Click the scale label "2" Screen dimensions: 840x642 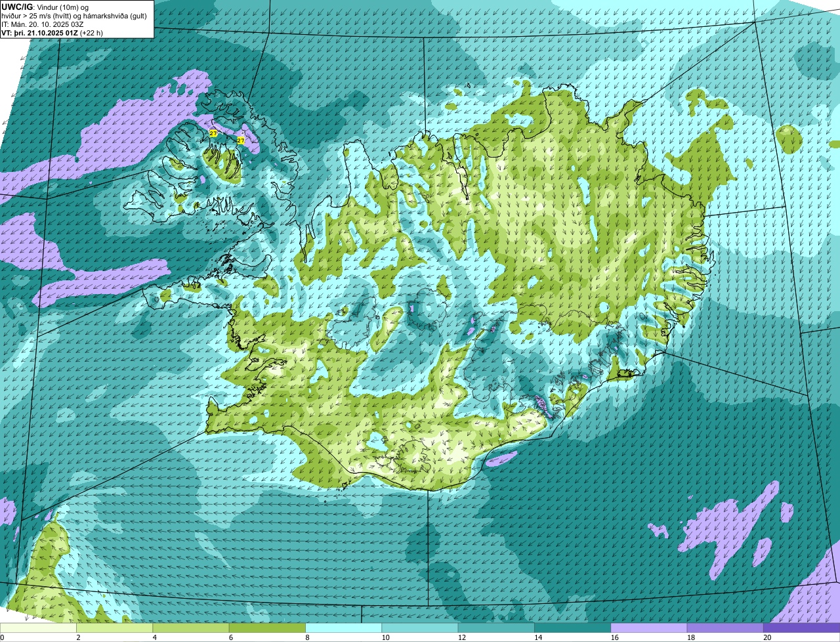(78, 637)
